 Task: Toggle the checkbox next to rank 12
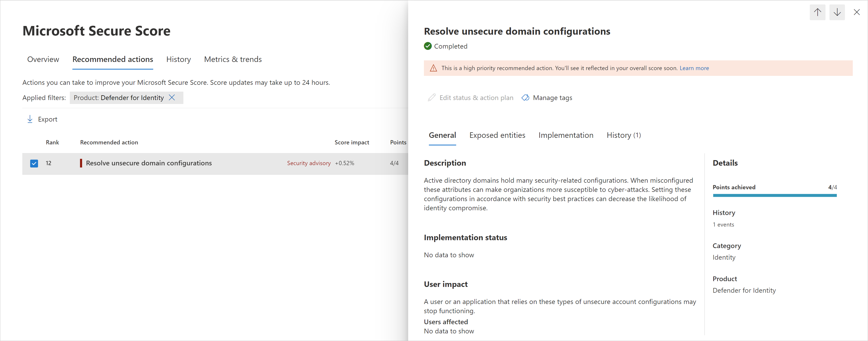point(34,163)
